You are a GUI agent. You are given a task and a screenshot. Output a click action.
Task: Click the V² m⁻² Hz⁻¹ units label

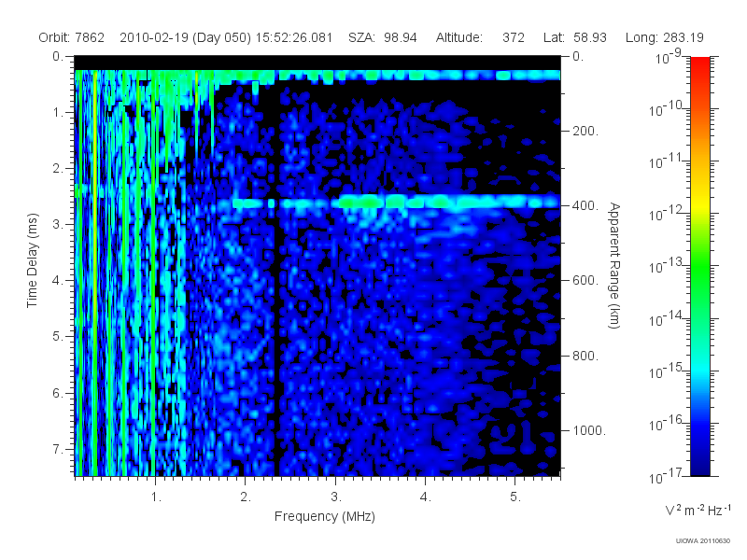(698, 510)
